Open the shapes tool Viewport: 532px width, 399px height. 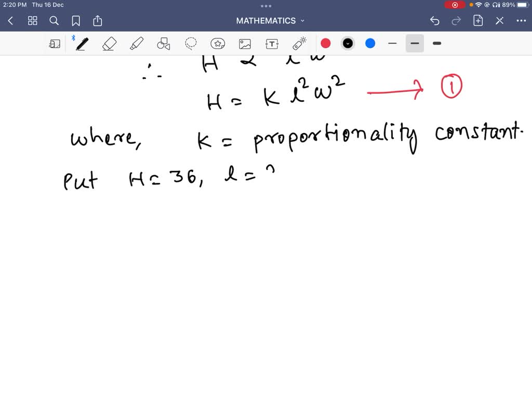[x=164, y=44]
